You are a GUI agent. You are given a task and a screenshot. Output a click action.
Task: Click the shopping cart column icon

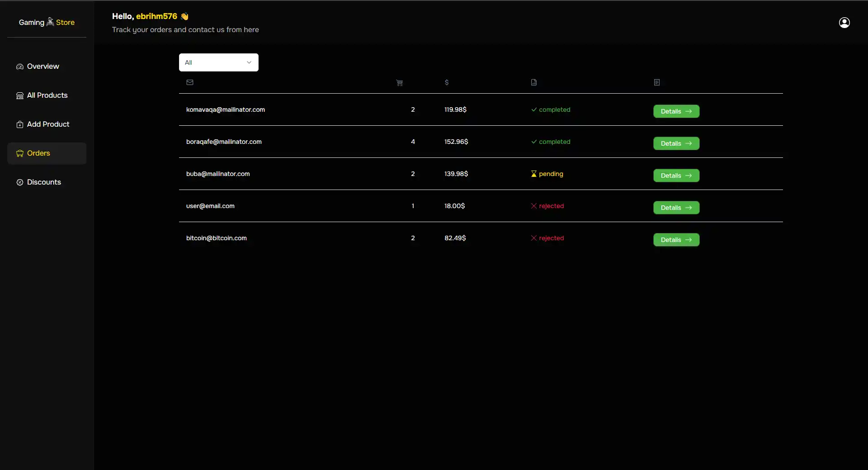[x=400, y=83]
